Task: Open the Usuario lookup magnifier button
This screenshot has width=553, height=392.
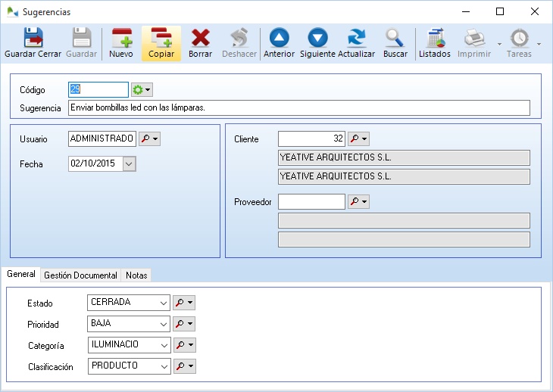Action: (150, 139)
